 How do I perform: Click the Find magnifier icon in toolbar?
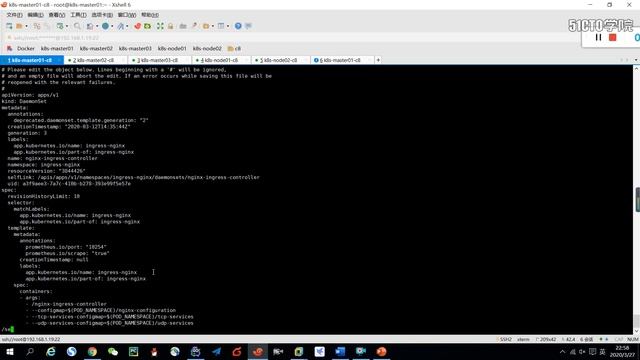point(77,26)
